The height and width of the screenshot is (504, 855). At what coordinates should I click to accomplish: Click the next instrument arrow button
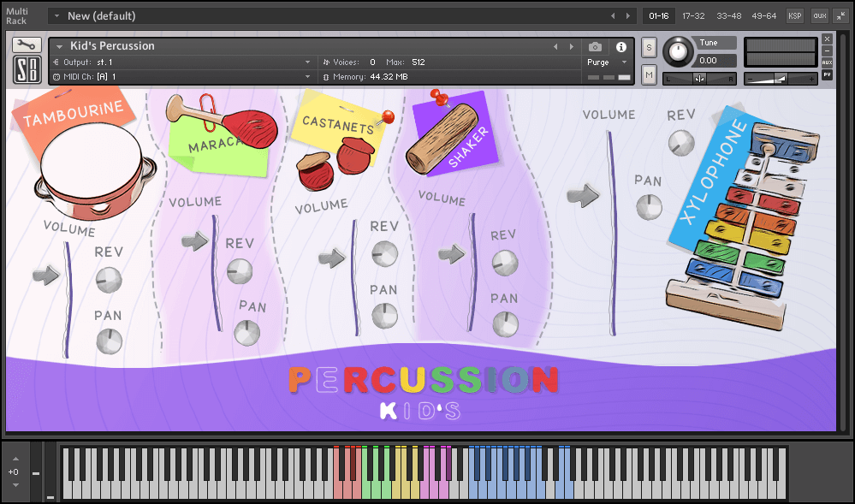(572, 46)
